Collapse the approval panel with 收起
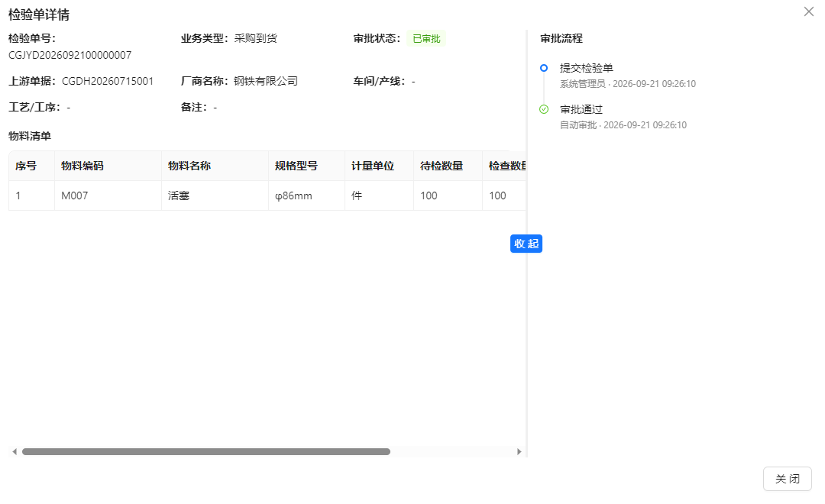Screen dimensions: 825x504 (526, 244)
